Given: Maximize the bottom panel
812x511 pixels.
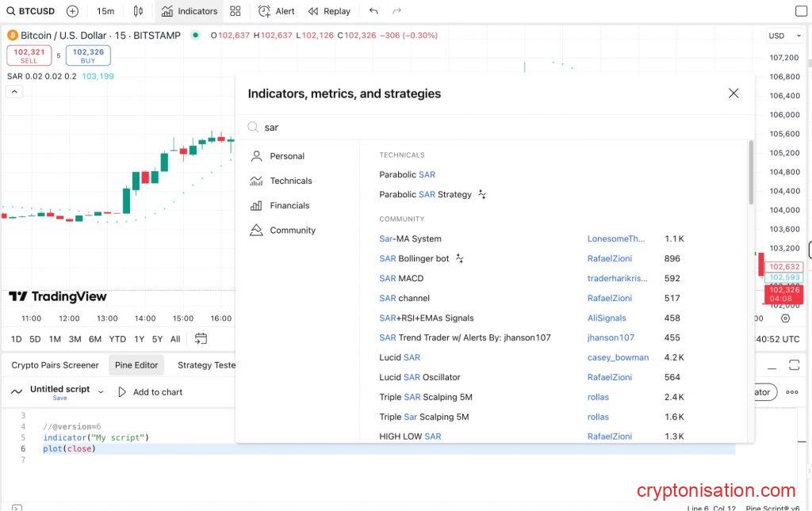Looking at the screenshot, I should 794,365.
